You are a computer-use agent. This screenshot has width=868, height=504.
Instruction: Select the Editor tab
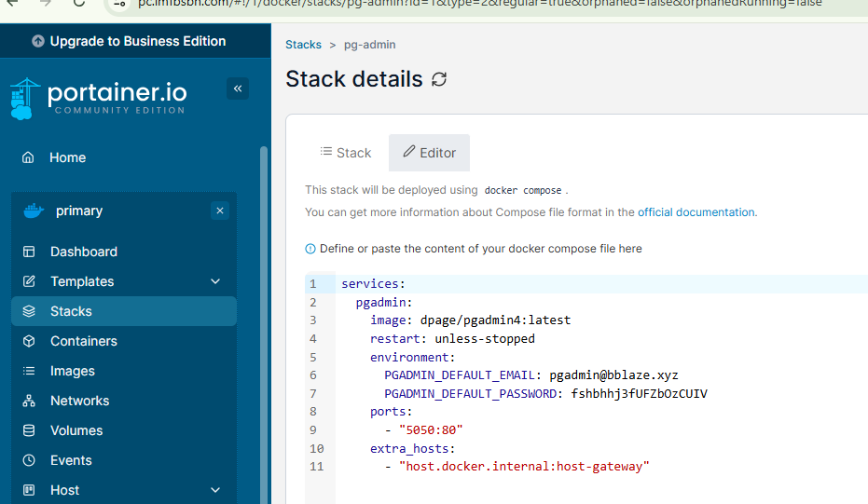click(x=429, y=153)
